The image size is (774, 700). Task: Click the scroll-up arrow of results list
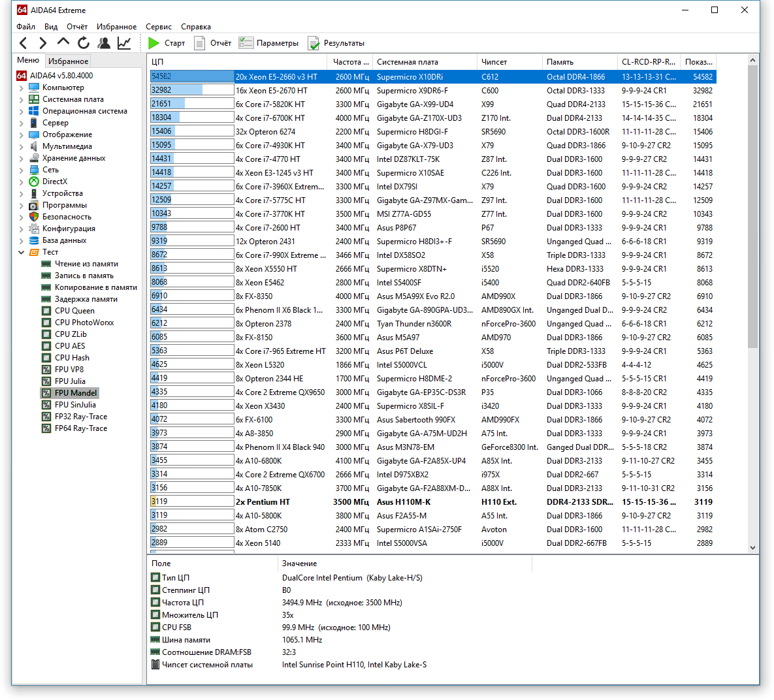point(752,60)
